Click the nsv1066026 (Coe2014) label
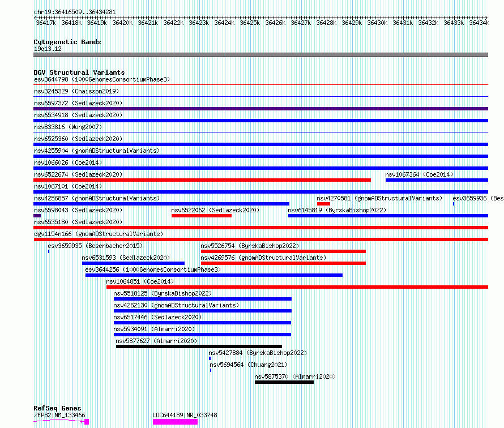Image resolution: width=504 pixels, height=428 pixels. [x=68, y=162]
